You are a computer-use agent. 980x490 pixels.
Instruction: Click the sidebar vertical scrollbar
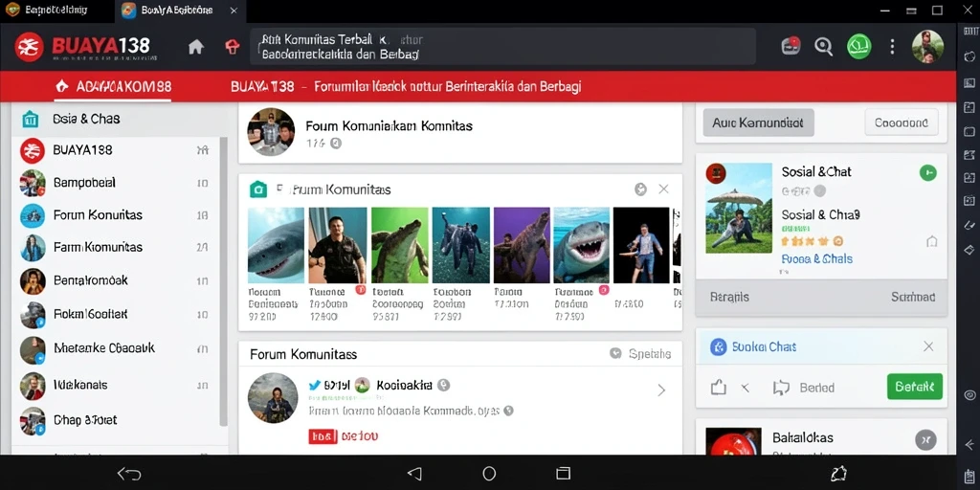[223, 281]
